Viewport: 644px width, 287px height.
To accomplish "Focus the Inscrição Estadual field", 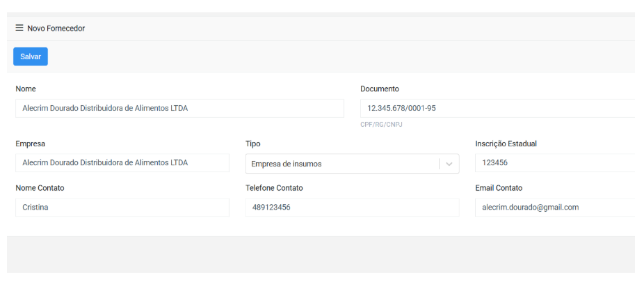I will (554, 163).
